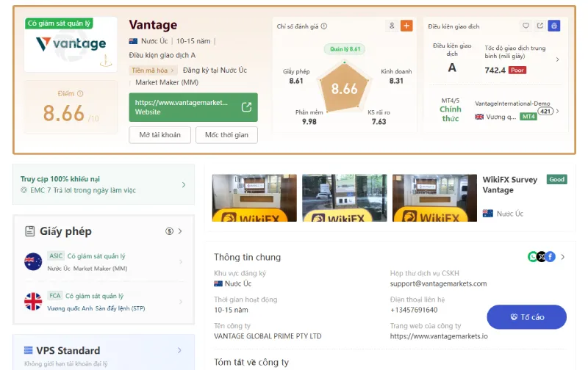The height and width of the screenshot is (370, 588).
Task: Open external link icon on website button
Action: pyautogui.click(x=246, y=107)
